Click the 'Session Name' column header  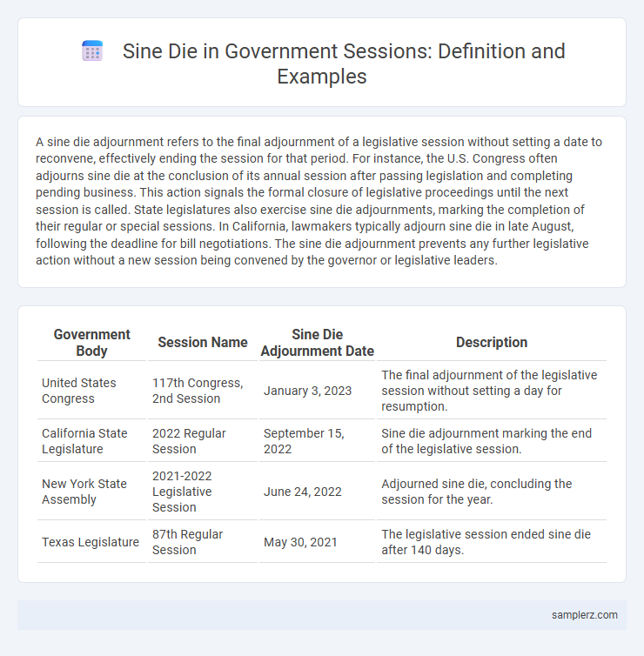203,343
